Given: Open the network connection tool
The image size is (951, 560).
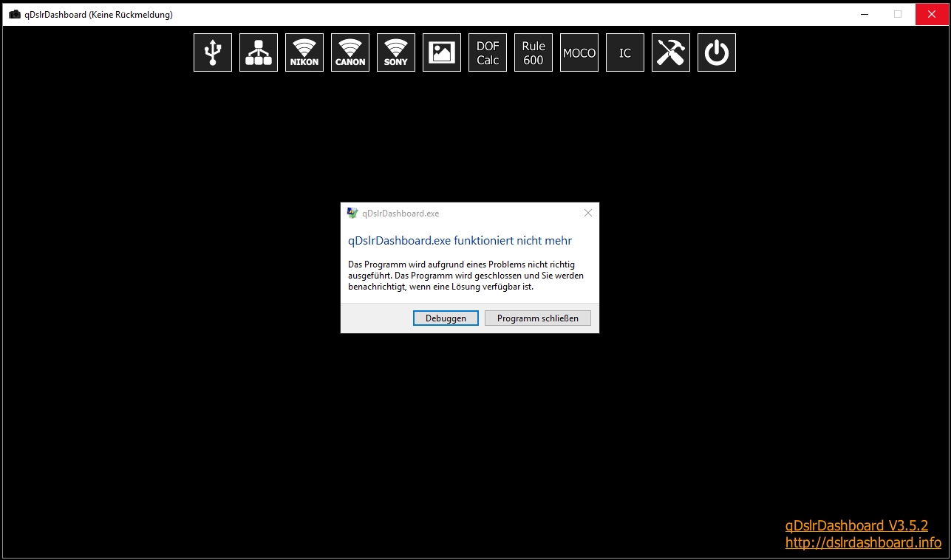Looking at the screenshot, I should [x=258, y=52].
